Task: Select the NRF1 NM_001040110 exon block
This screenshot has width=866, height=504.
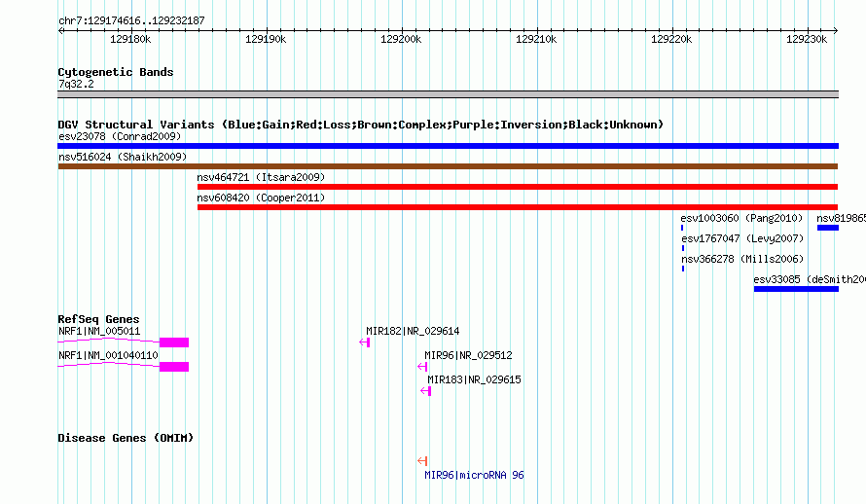Action: [174, 367]
